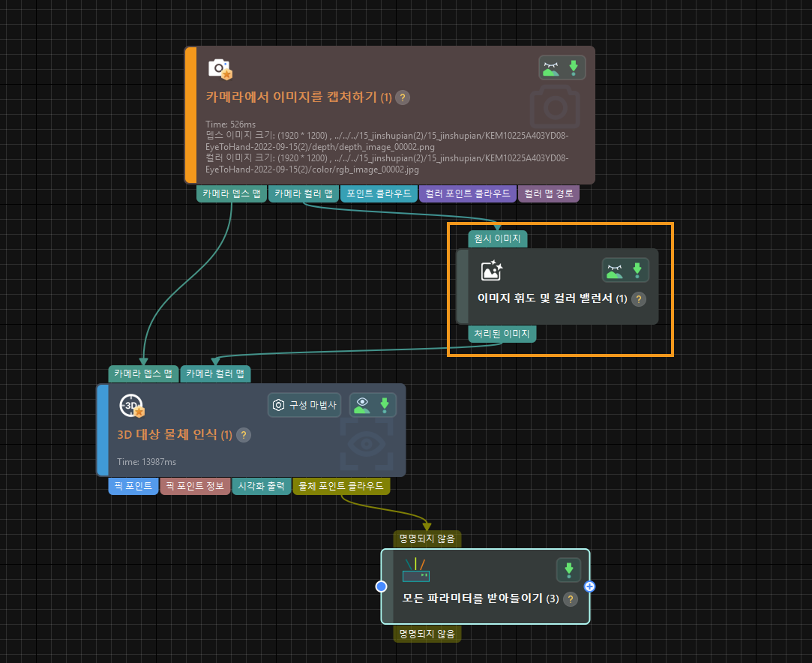The height and width of the screenshot is (663, 812).
Task: Select the 3D 대상 물체 인식 (1) title
Action: click(175, 434)
